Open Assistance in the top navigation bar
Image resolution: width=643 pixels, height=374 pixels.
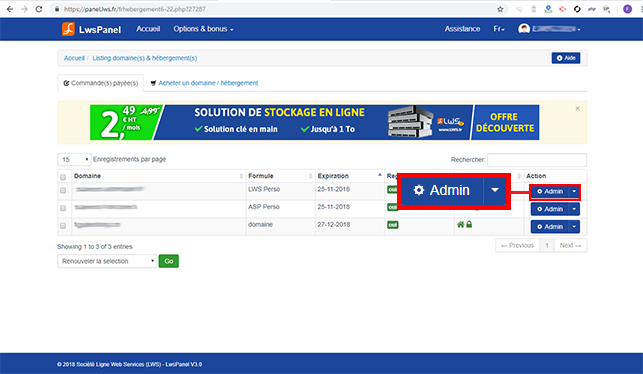click(462, 29)
